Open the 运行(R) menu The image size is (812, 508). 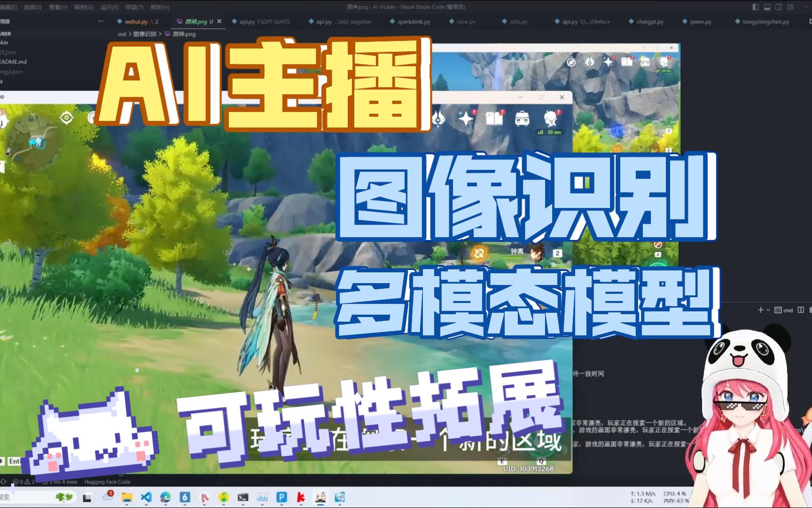tap(109, 7)
